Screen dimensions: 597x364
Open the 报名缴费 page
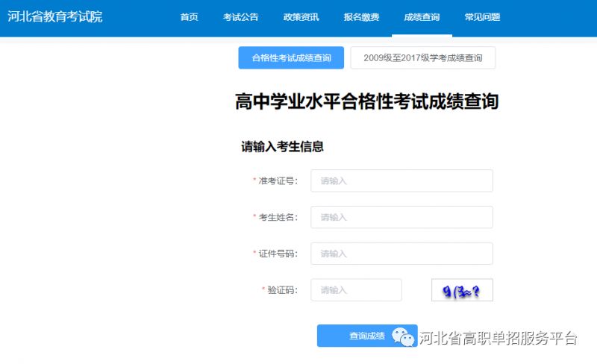361,17
